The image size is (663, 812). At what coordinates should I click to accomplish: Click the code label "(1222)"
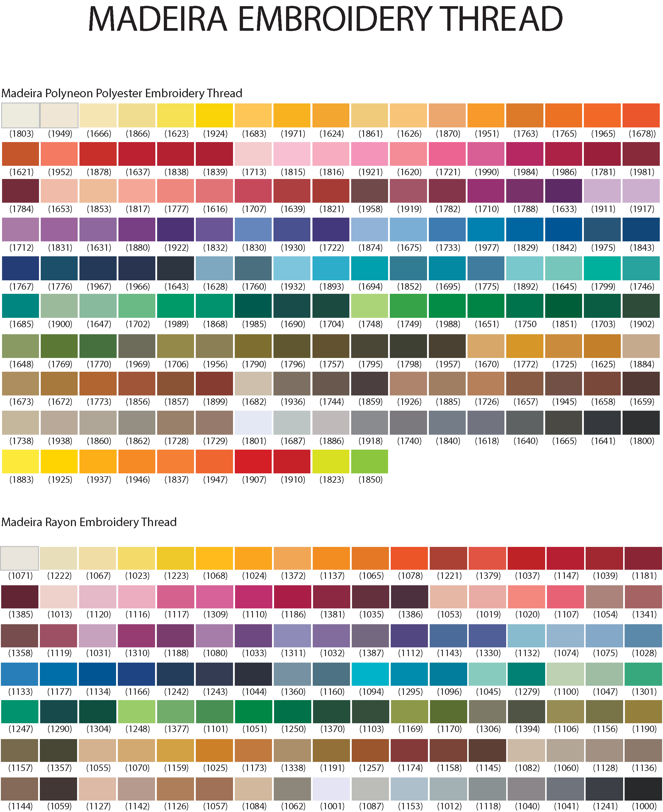click(59, 576)
